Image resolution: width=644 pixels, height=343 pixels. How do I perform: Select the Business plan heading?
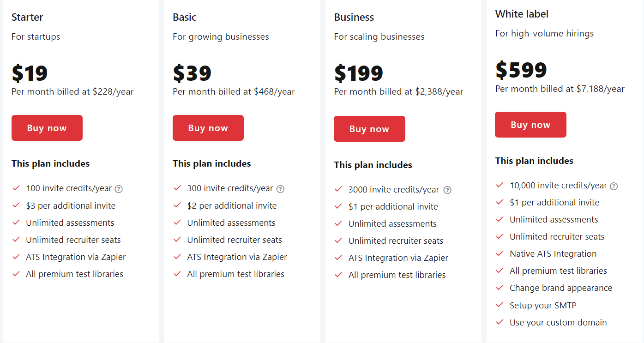pos(354,17)
